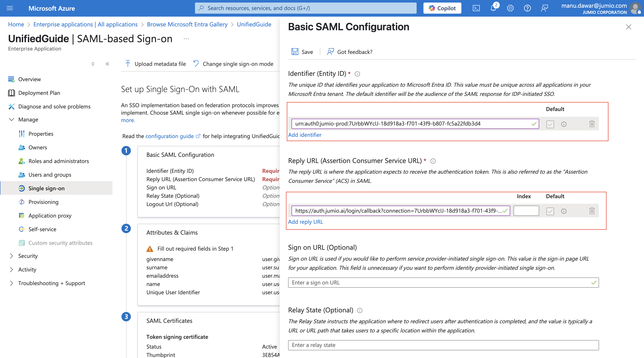Viewport: 644px width, 358px height.
Task: Open the portal settings gear
Action: (x=510, y=8)
